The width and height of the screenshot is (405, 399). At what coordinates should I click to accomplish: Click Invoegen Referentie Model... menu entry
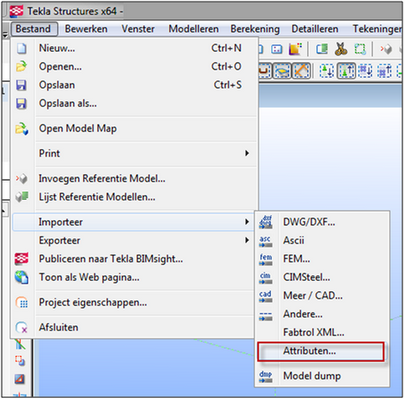click(134, 179)
